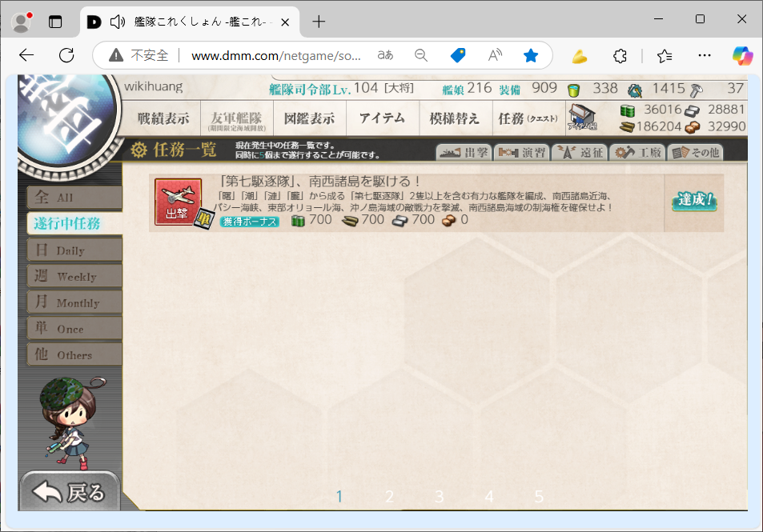Viewport: 763px width, 532px height.
Task: Click the ammo bullets resource icon
Action: click(x=627, y=127)
